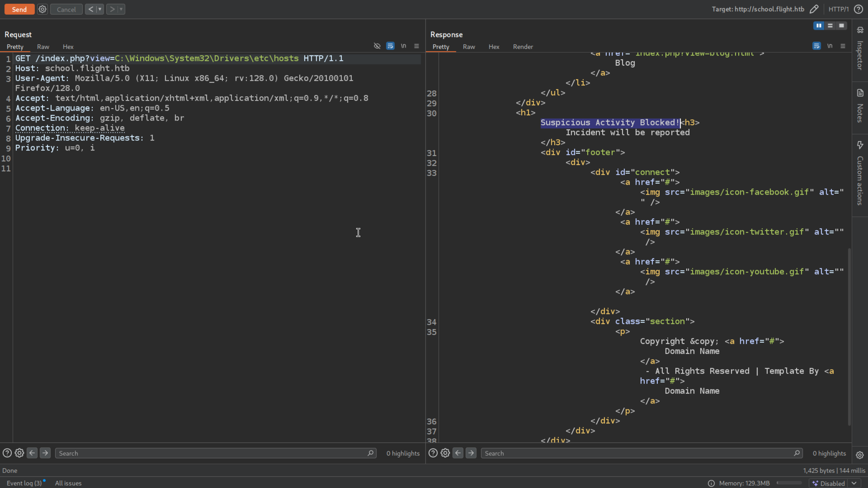Click the edit target pencil icon
868x488 pixels.
[x=814, y=9]
